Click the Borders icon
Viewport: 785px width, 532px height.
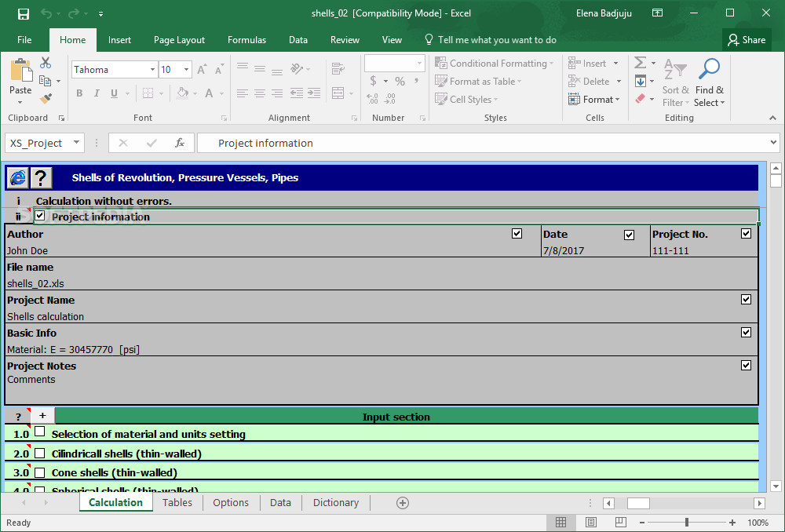[148, 93]
